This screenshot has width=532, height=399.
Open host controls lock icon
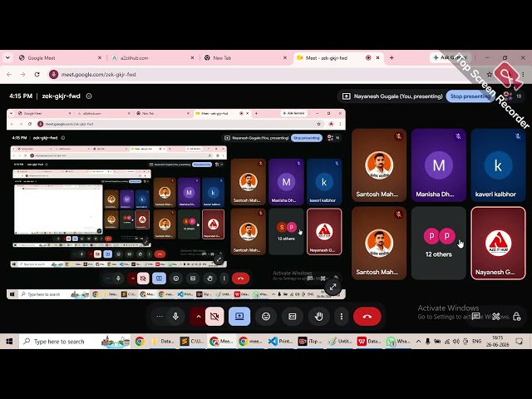[x=516, y=316]
